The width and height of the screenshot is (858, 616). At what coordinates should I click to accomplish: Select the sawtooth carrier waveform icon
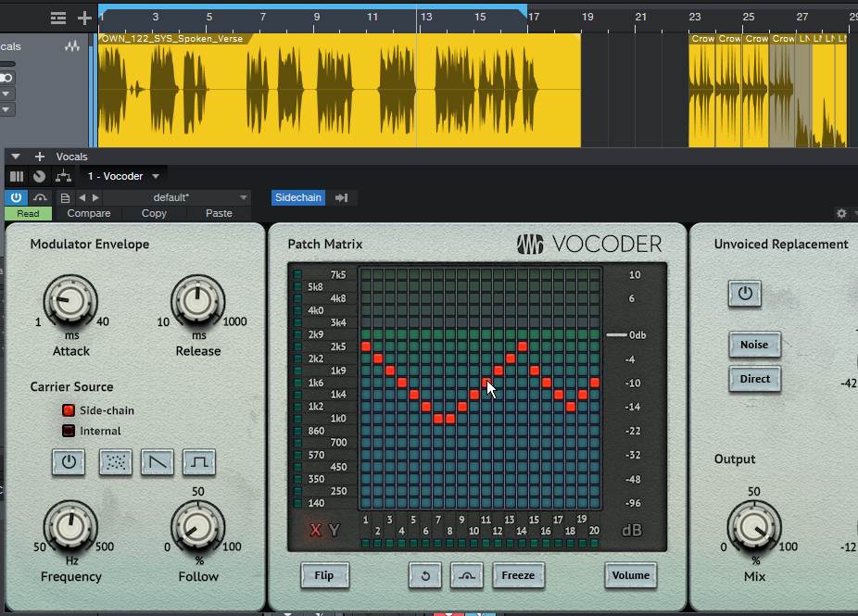click(x=157, y=461)
